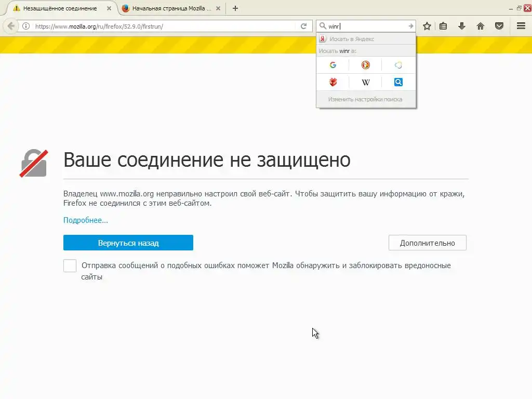Open the downloads arrow panel
Viewport: 532px width, 399px height.
click(462, 26)
